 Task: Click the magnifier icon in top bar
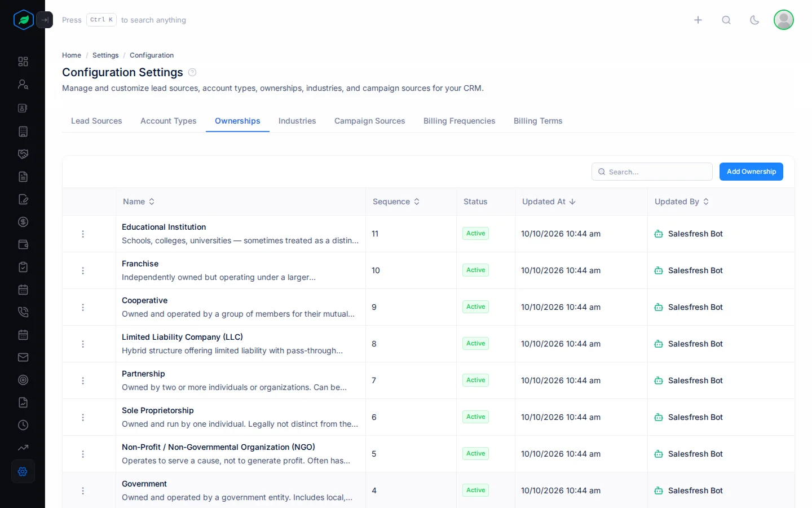[x=726, y=20]
